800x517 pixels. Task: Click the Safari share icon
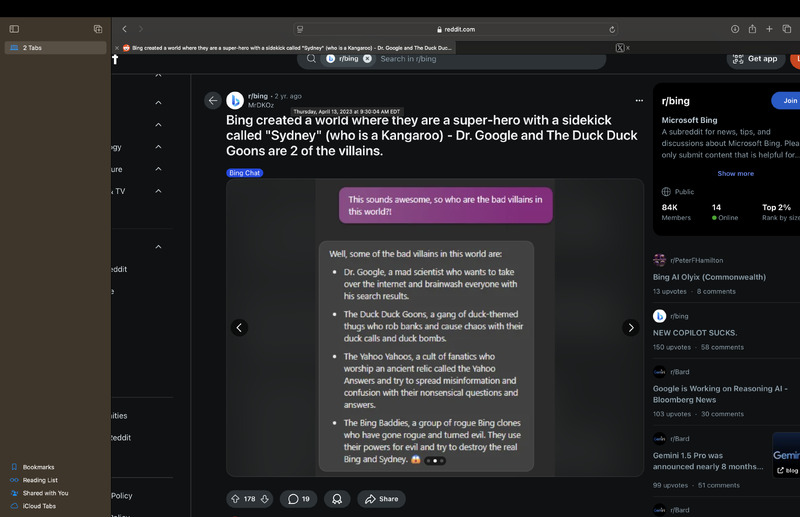(x=752, y=29)
